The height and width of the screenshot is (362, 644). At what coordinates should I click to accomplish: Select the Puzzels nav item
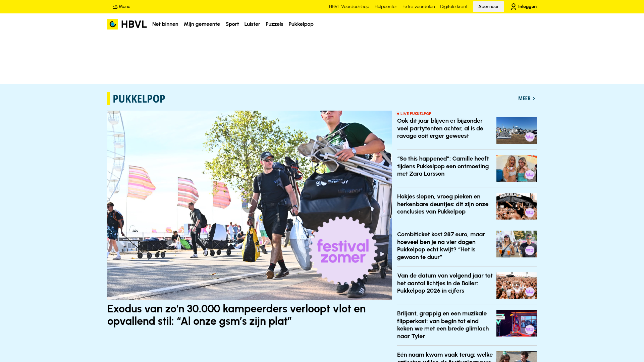click(274, 24)
